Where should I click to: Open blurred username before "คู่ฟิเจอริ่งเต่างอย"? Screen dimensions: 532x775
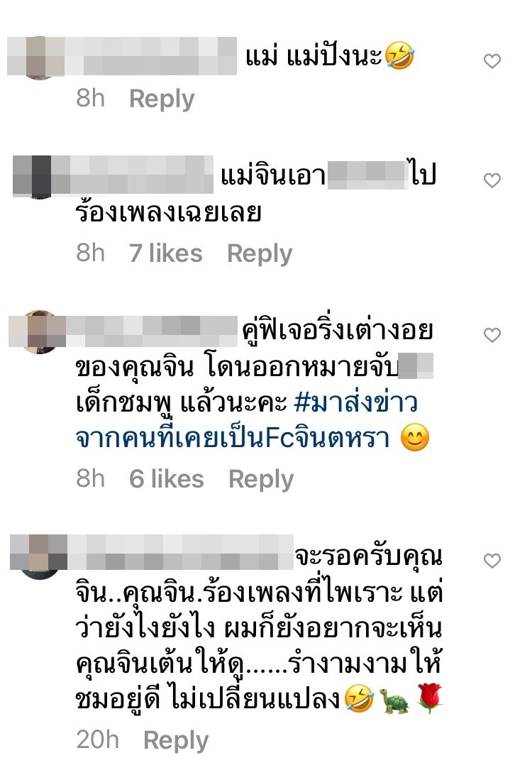[x=151, y=331]
